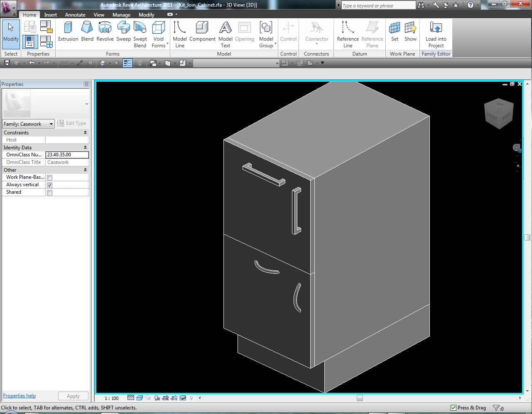Screen dimensions: 532x414
Task: Pick the Sweep form tool
Action: pyautogui.click(x=123, y=32)
